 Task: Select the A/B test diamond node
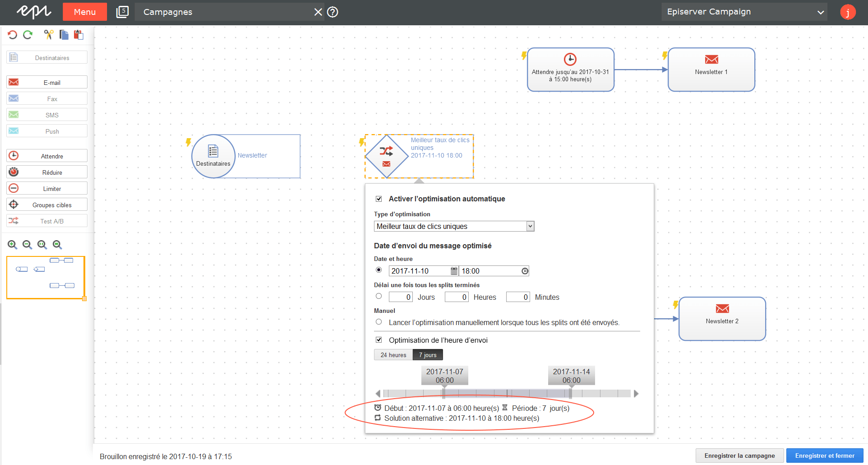coord(387,156)
